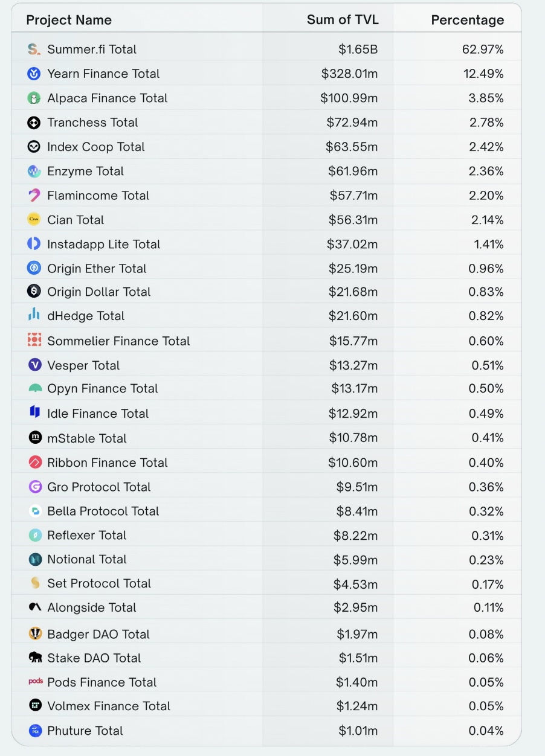Click the Stake DAO elephant icon

pos(35,658)
